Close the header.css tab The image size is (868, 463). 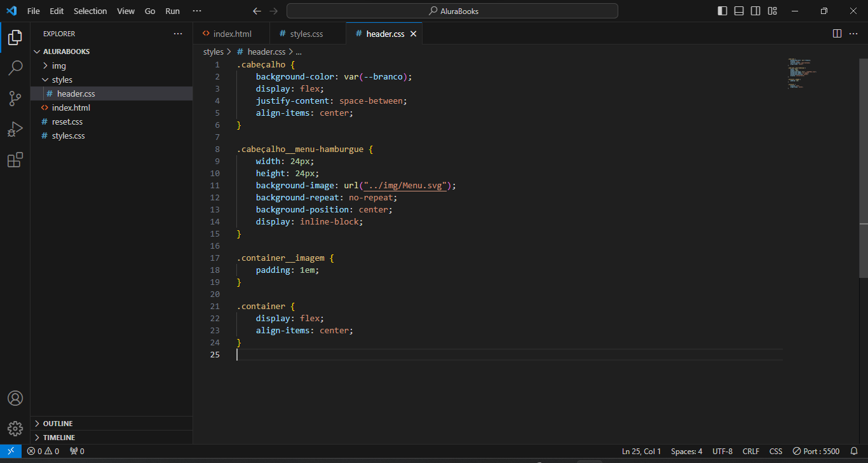[x=413, y=34]
